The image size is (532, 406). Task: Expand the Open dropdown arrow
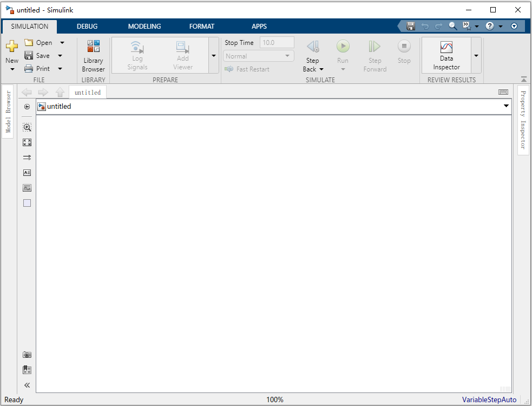click(x=62, y=43)
